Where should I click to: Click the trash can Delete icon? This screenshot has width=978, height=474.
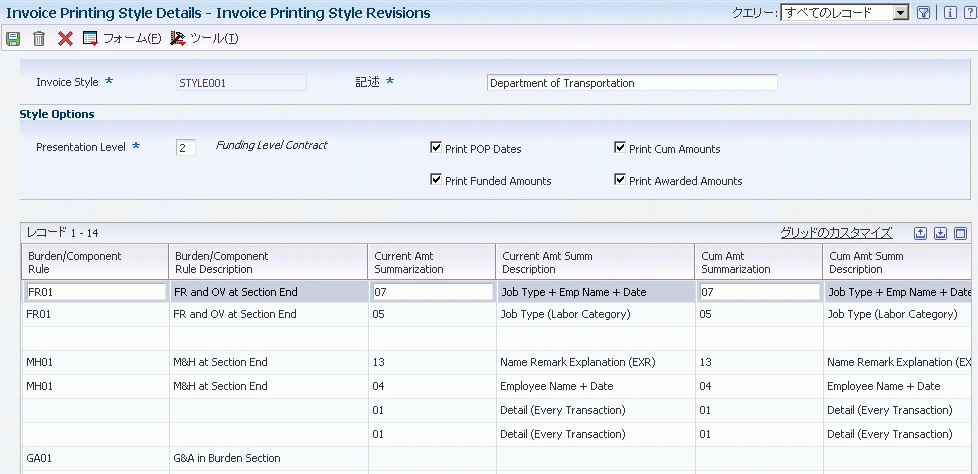click(x=39, y=39)
